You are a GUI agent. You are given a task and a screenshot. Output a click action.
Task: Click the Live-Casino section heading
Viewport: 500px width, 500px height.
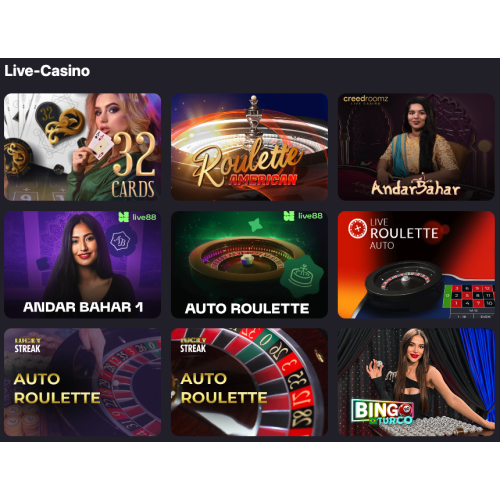pos(47,71)
